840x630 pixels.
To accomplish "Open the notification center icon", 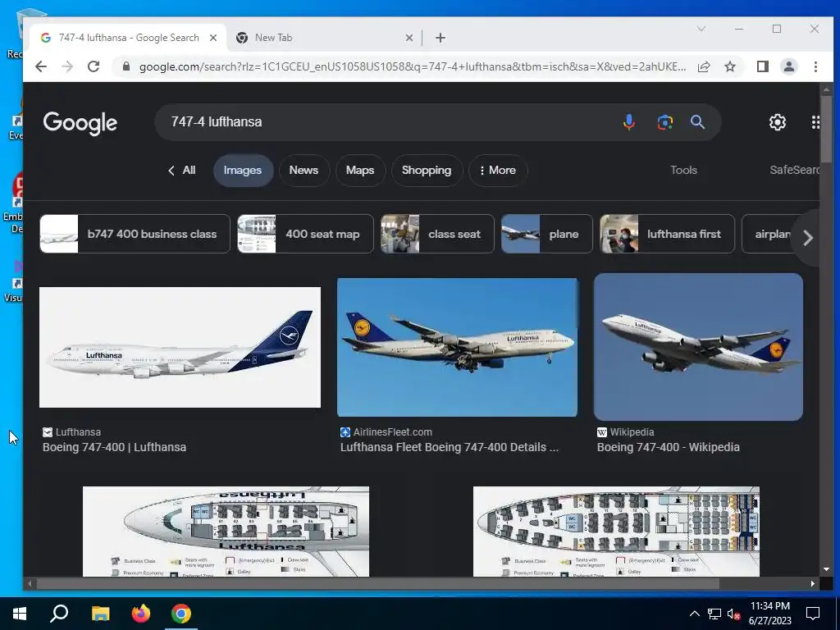I will (813, 614).
